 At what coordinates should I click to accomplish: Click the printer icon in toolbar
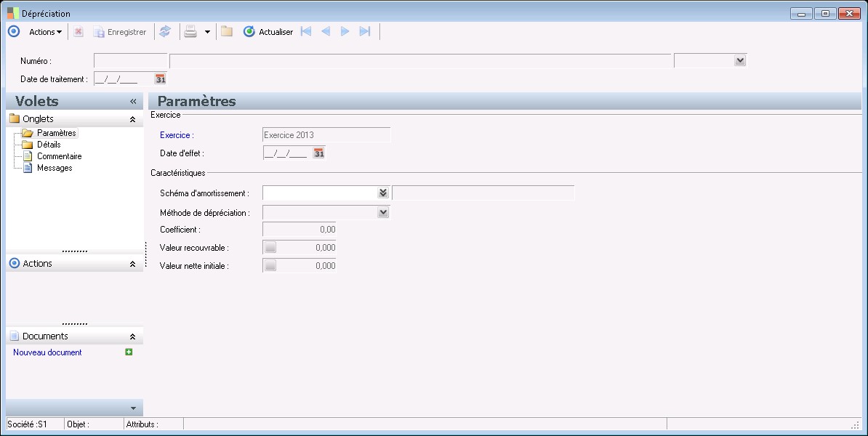tap(190, 31)
